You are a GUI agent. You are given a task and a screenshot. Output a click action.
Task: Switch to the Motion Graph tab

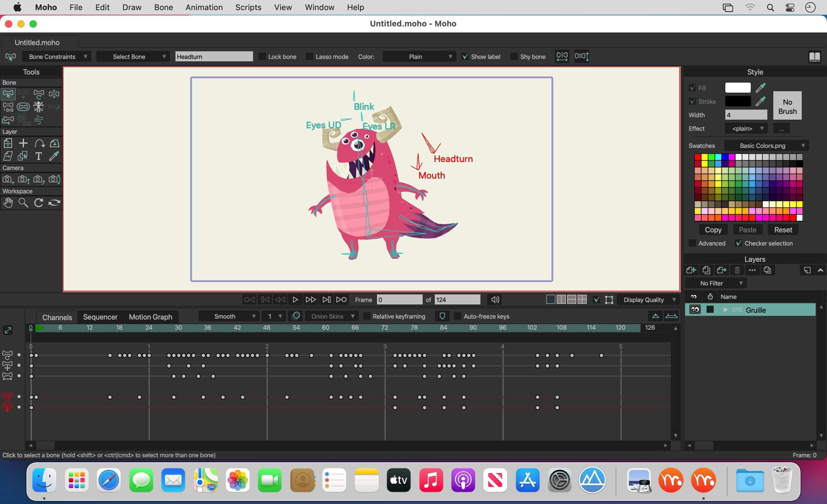pos(151,317)
